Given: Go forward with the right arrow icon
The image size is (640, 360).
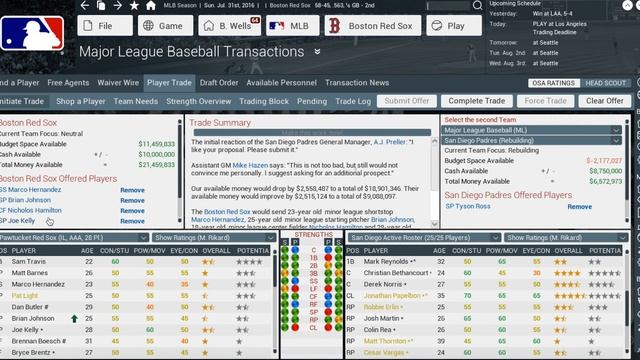Looking at the screenshot, I should [118, 5].
